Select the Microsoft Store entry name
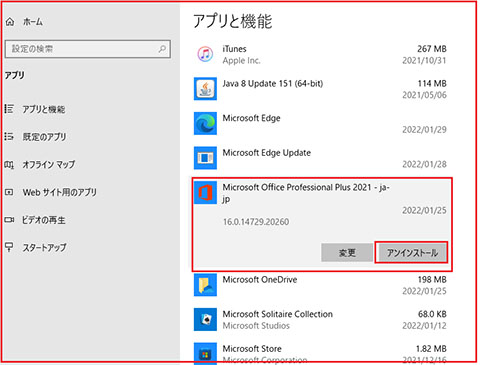This screenshot has height=365, width=480. (x=252, y=349)
